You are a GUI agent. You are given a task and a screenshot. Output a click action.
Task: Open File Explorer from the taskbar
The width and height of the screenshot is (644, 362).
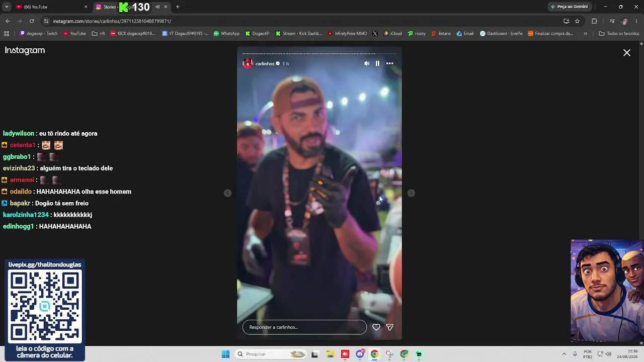(x=330, y=354)
